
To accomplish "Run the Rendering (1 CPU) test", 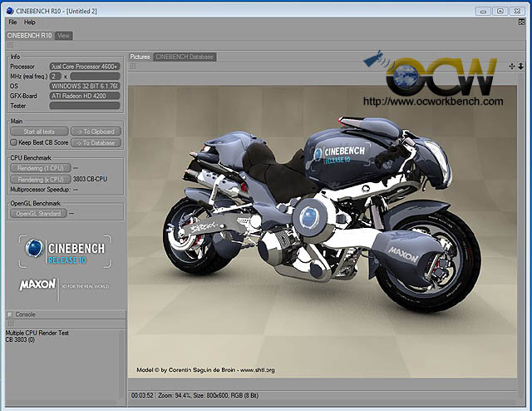I will click(x=41, y=168).
